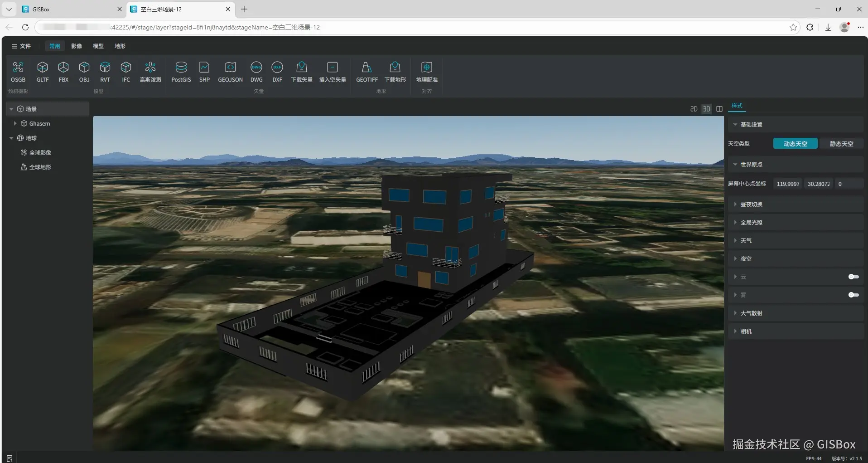Viewport: 868px width, 463px height.
Task: Import a SHP vector file
Action: [x=204, y=72]
